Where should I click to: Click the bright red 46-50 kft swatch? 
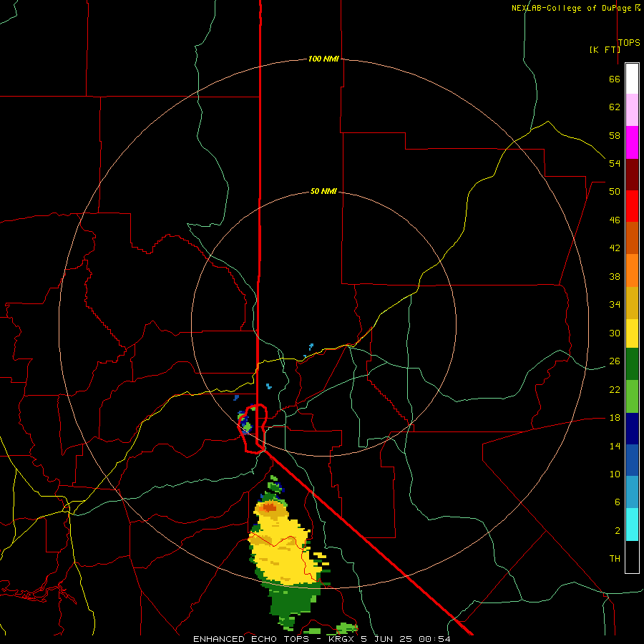click(632, 206)
